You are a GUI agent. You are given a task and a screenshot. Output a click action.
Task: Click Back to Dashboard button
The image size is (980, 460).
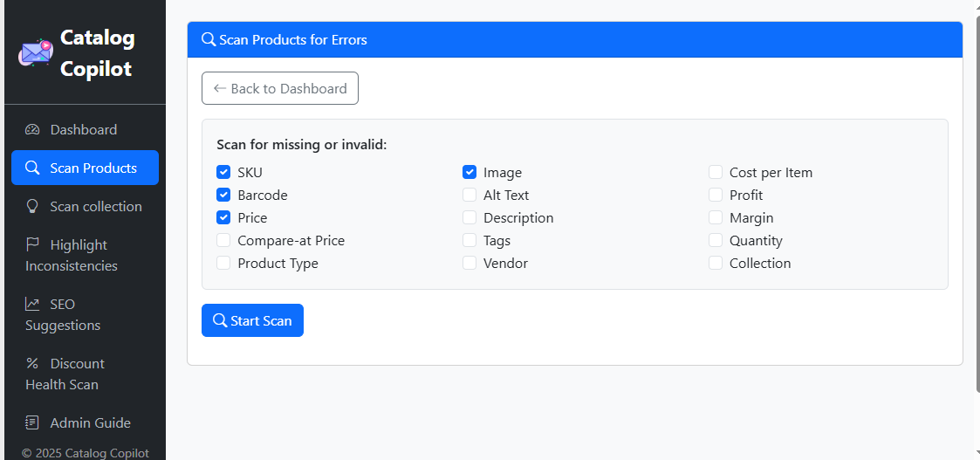pos(280,88)
